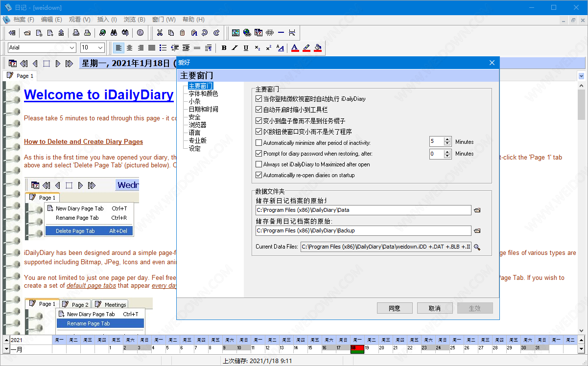The height and width of the screenshot is (366, 588).
Task: Open page tabs dropdown arrow at right
Action: [x=581, y=76]
